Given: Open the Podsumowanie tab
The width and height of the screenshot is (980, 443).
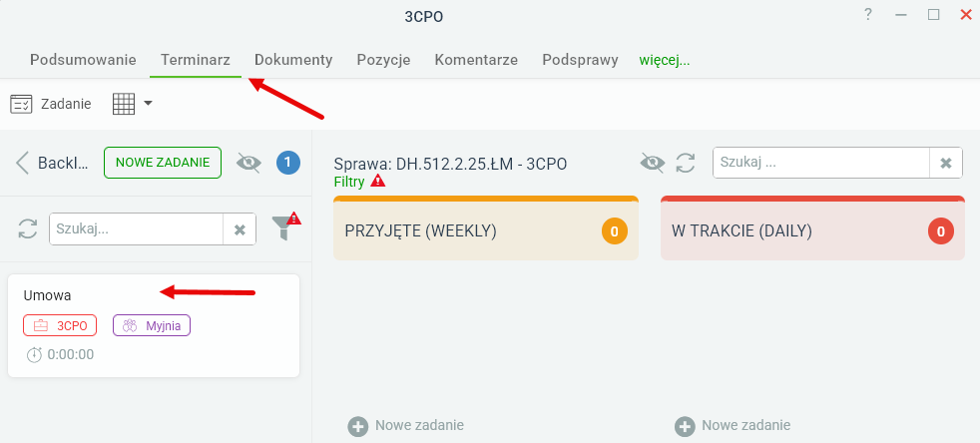Looking at the screenshot, I should tap(83, 60).
